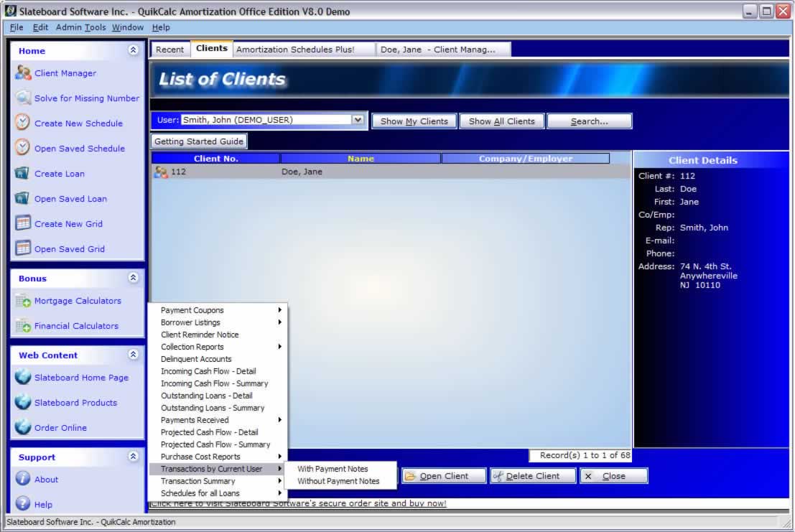Click the About info icon
795x532 pixels.
(23, 479)
